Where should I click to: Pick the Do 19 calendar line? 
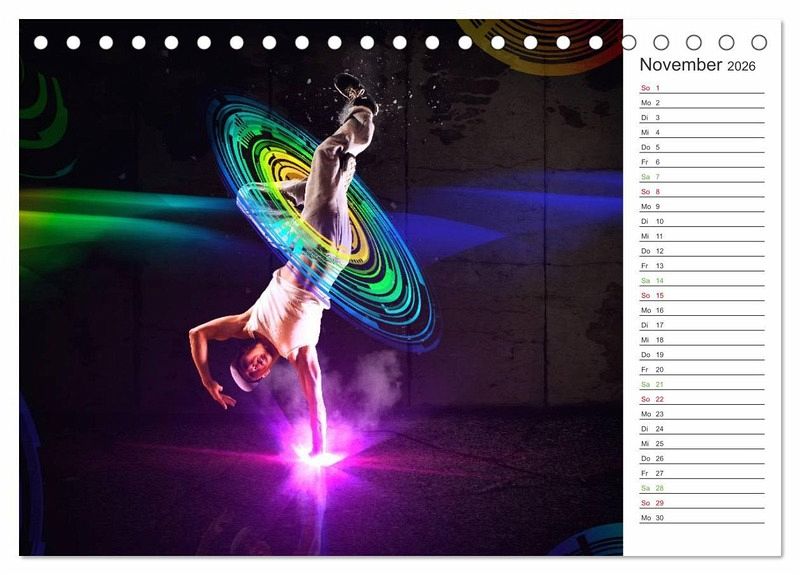click(x=702, y=355)
